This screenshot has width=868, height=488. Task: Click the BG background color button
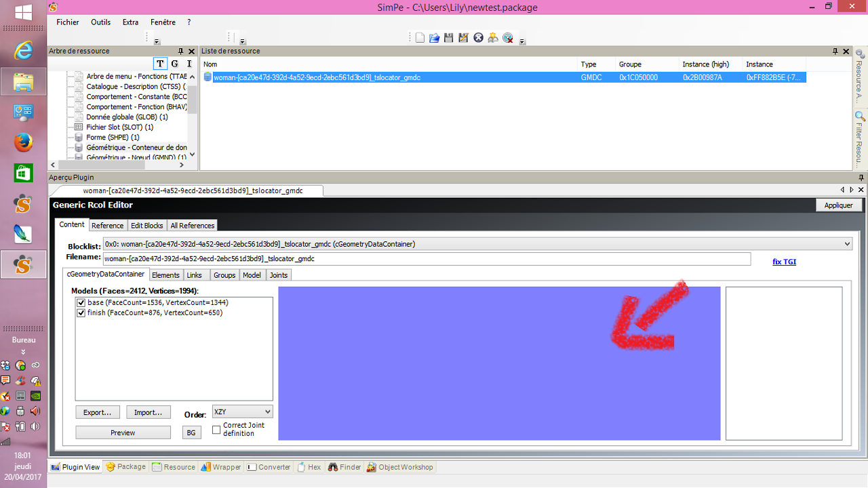point(192,432)
